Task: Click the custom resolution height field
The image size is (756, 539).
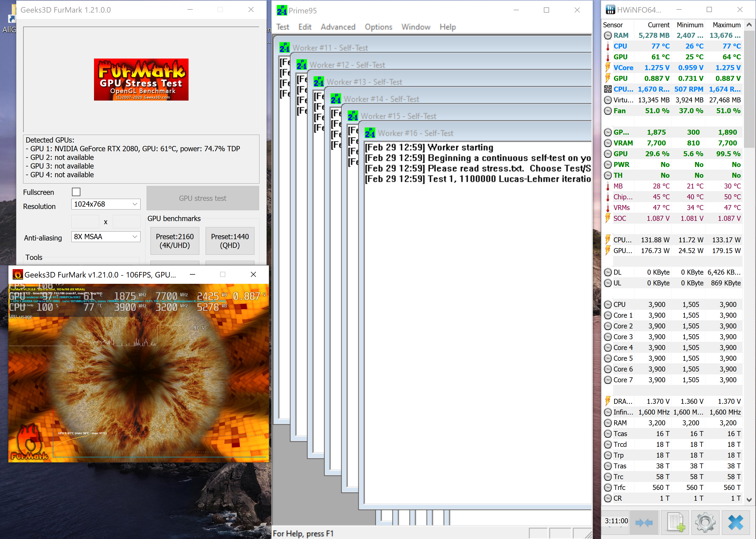Action: tap(127, 222)
